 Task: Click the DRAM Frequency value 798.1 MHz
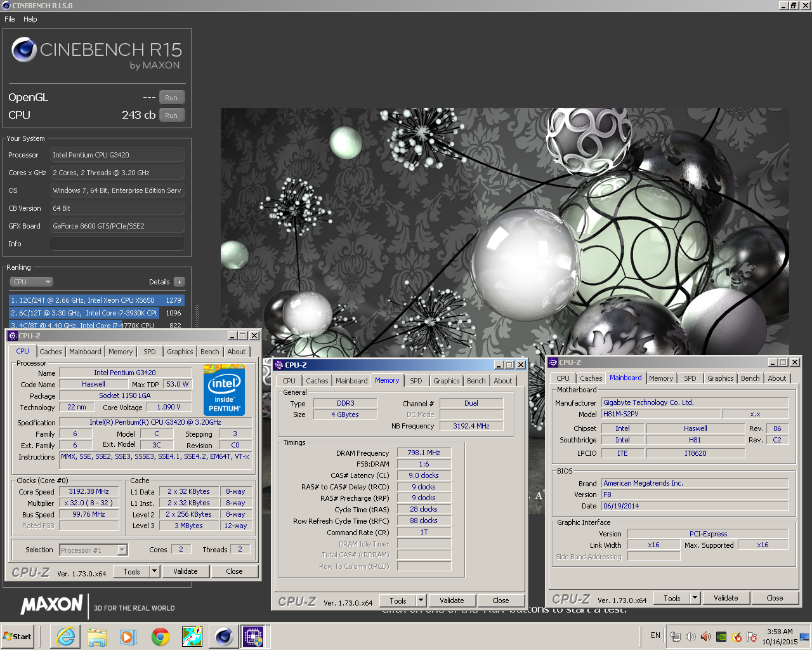[x=424, y=453]
